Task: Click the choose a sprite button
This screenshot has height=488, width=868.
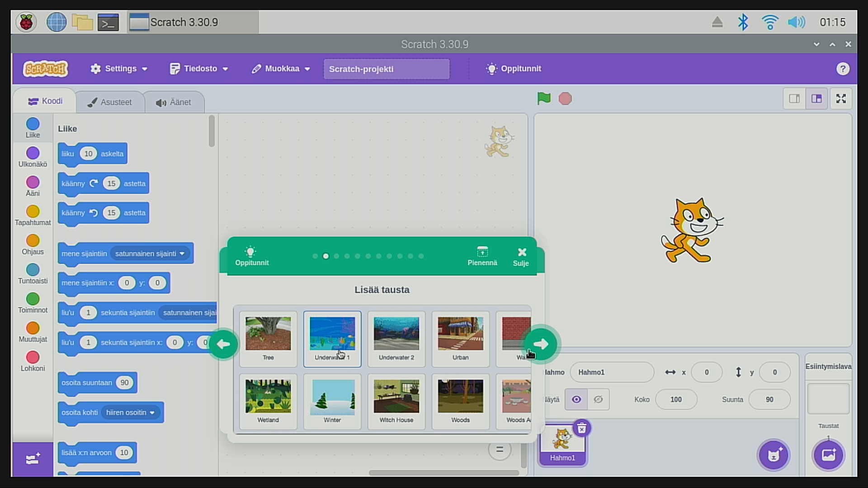Action: pyautogui.click(x=774, y=455)
